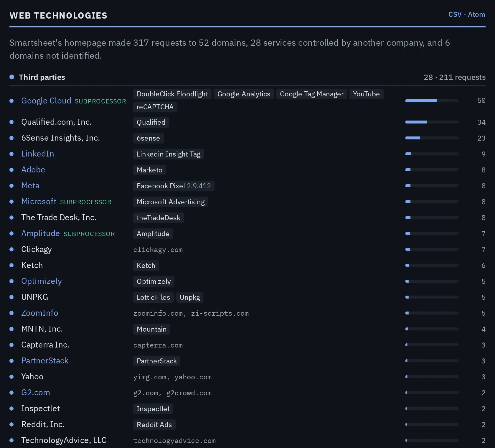Image resolution: width=495 pixels, height=448 pixels.
Task: Click the Web Technologies section heading
Action: [59, 16]
